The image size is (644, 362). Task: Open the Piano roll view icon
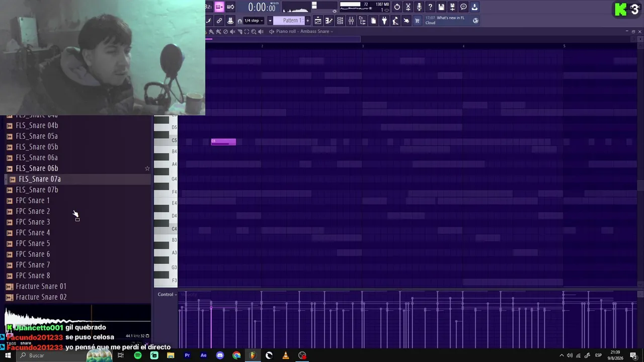click(x=329, y=21)
